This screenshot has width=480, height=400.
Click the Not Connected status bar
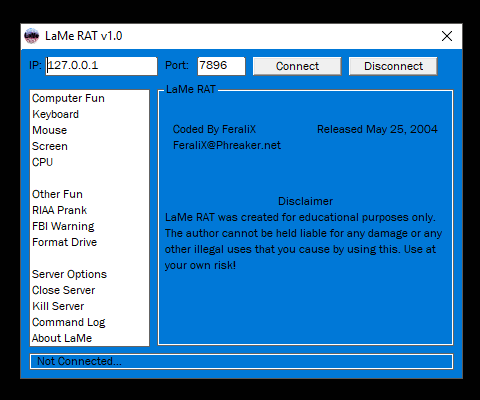[241, 361]
